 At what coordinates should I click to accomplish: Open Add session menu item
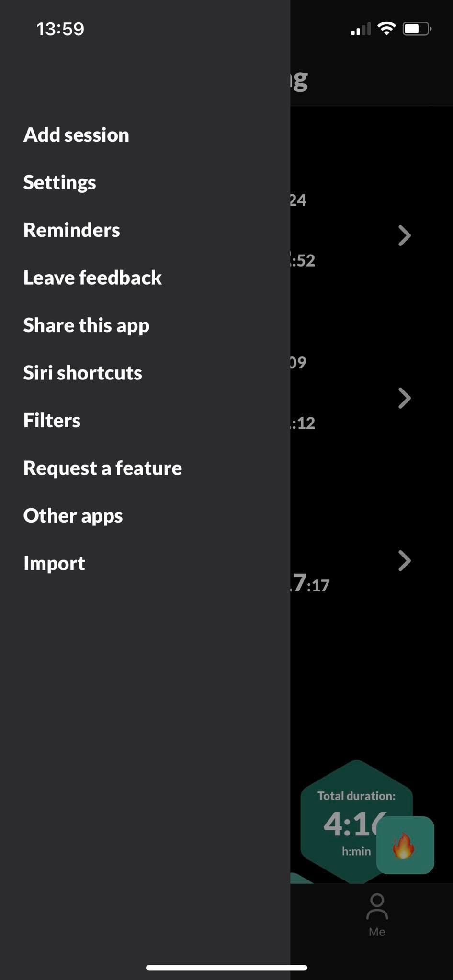pos(76,135)
